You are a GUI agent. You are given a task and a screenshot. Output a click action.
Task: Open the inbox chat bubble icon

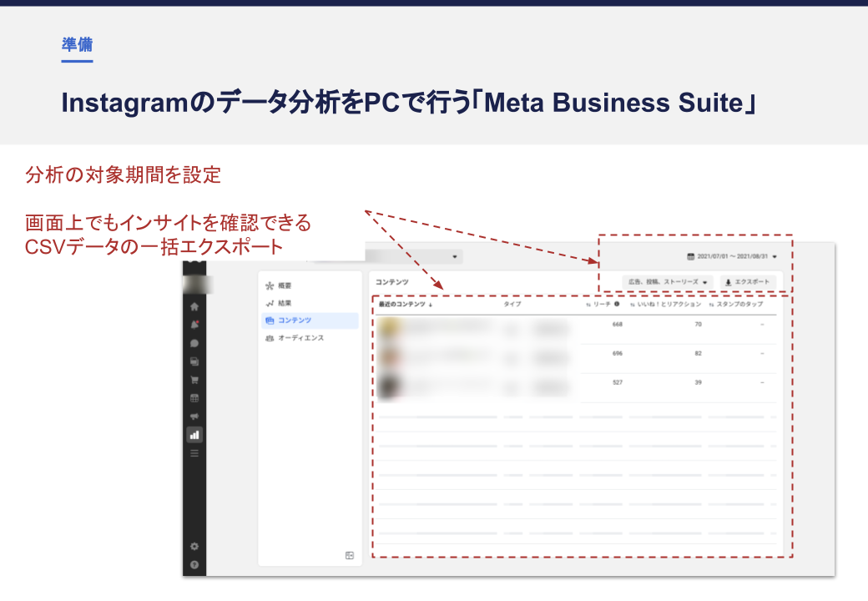[x=194, y=343]
